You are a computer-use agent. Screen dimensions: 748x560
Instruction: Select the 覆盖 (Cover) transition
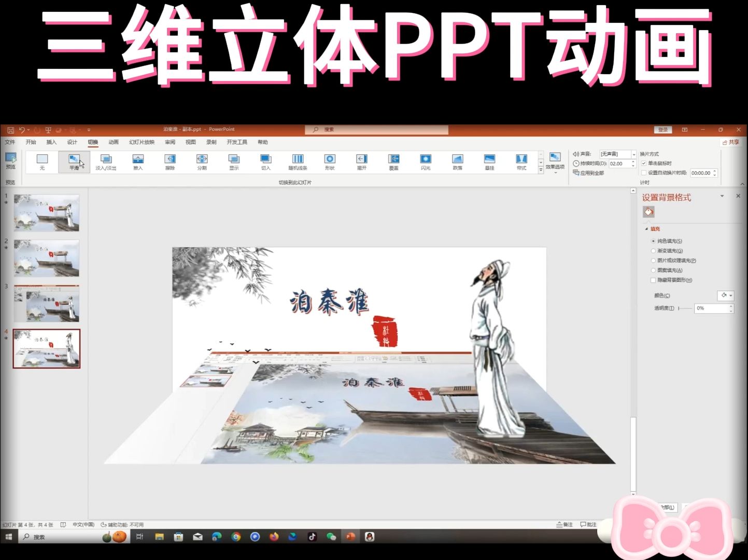(394, 162)
